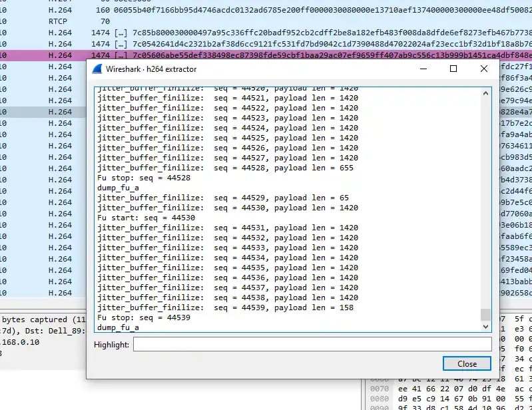Click the 'Highlight:' label in the dialog
This screenshot has width=532, height=410.
tap(111, 345)
